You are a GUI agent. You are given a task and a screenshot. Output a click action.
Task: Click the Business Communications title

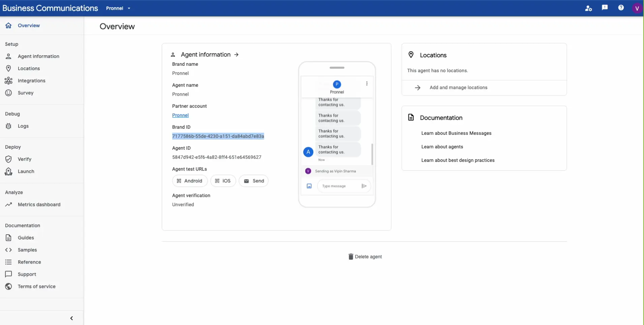coord(50,8)
